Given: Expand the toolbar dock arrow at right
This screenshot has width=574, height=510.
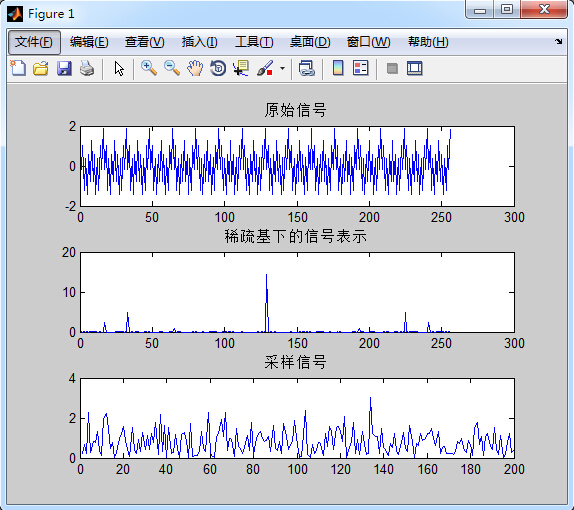Looking at the screenshot, I should [559, 41].
